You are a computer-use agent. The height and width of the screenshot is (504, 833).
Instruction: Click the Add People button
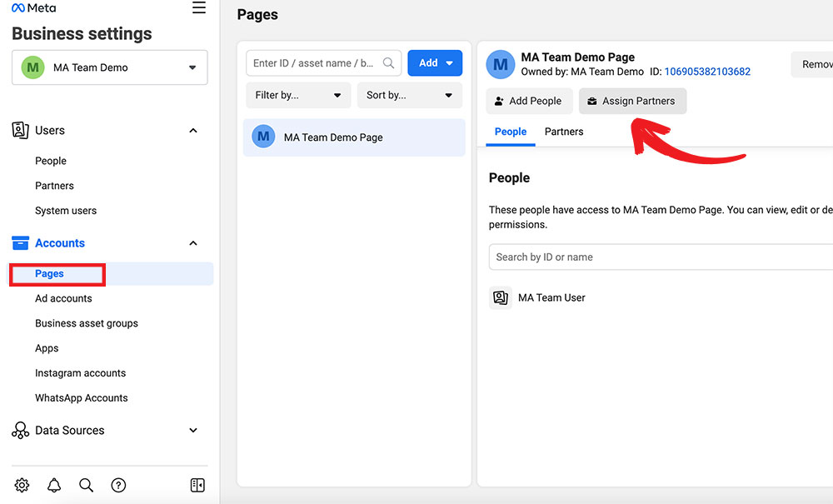coord(529,101)
